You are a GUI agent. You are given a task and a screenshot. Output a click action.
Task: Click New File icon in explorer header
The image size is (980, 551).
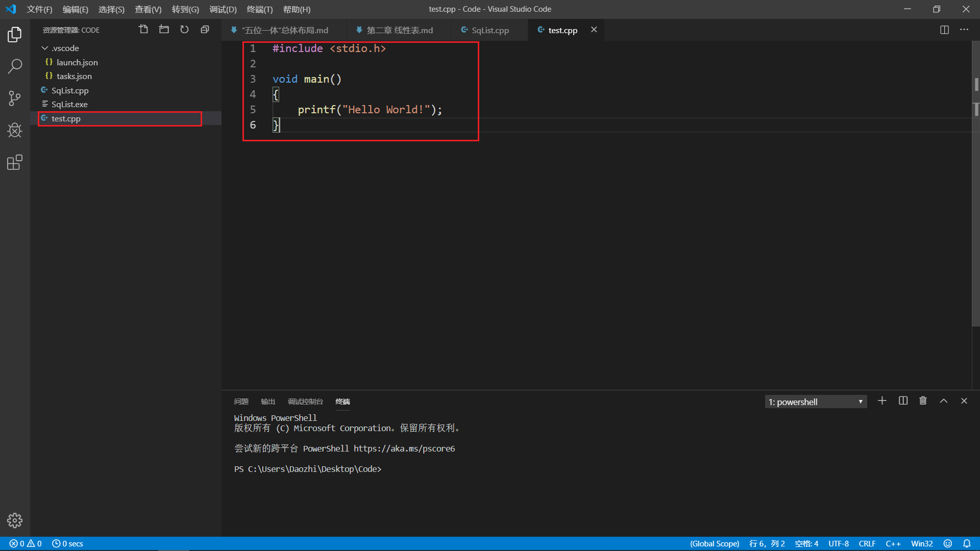click(143, 30)
